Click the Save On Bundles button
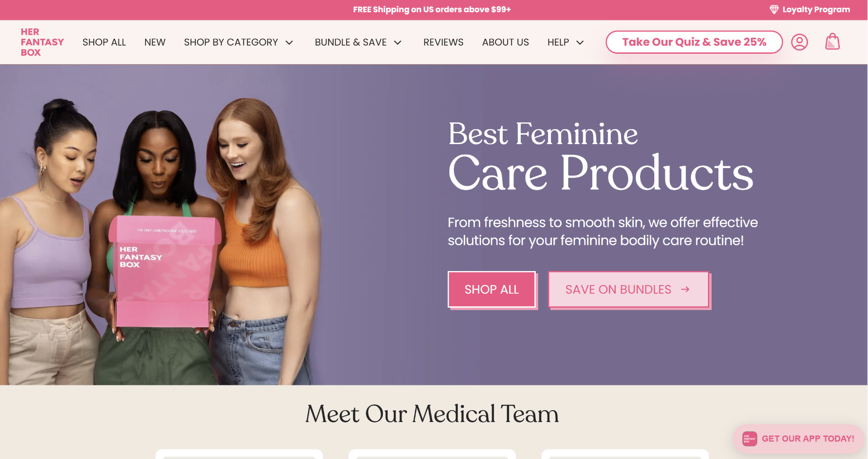Image resolution: width=868 pixels, height=459 pixels. click(x=618, y=289)
